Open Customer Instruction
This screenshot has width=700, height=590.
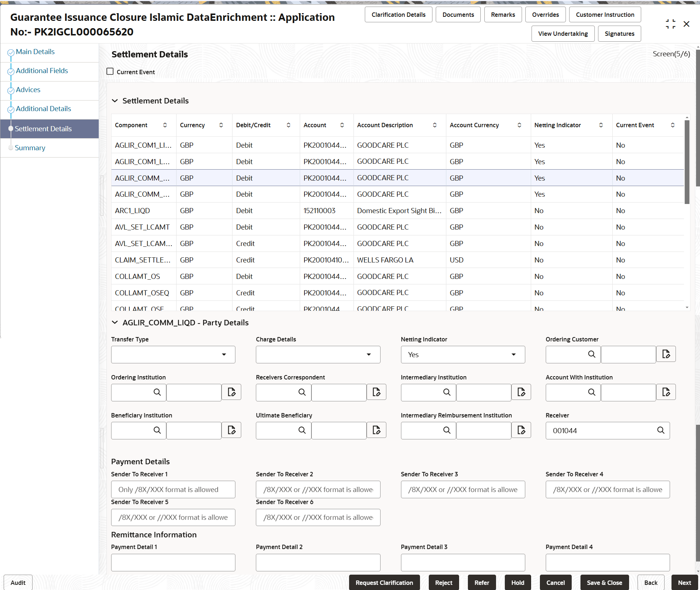[x=605, y=14]
